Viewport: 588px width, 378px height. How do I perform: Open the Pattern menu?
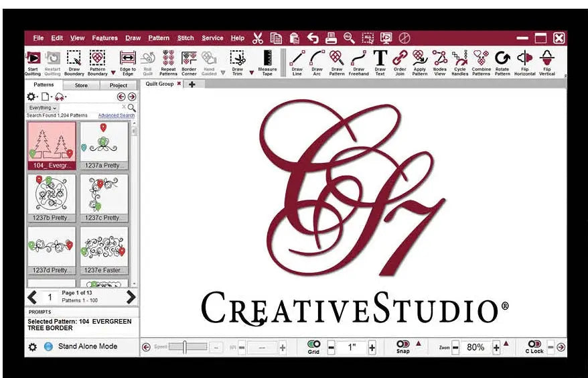coord(159,38)
